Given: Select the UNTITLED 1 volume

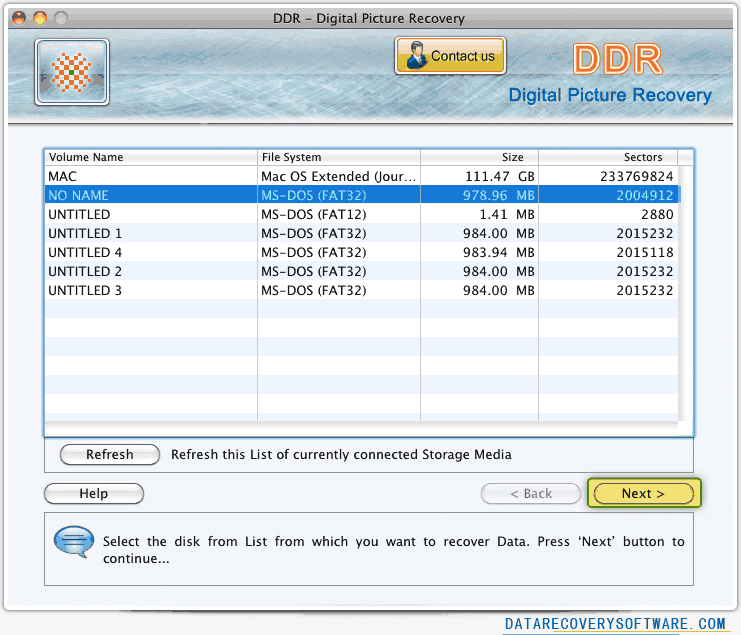Looking at the screenshot, I should coord(362,233).
